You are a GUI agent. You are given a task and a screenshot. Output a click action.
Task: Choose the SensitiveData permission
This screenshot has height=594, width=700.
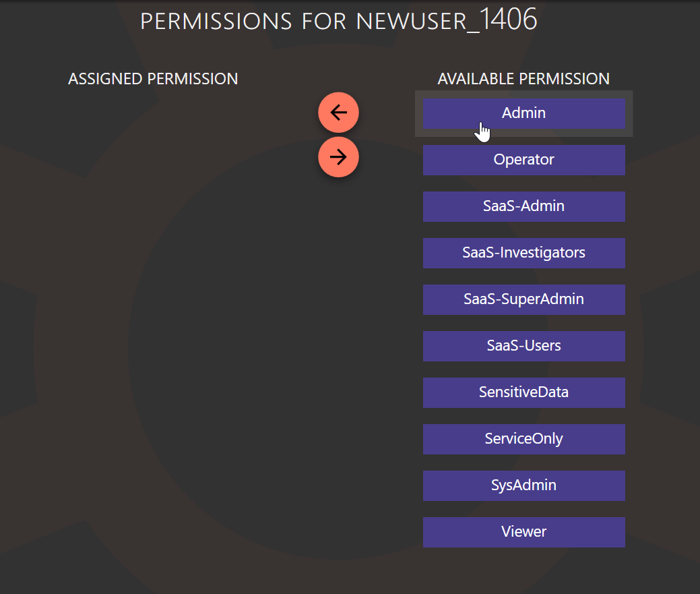[523, 392]
